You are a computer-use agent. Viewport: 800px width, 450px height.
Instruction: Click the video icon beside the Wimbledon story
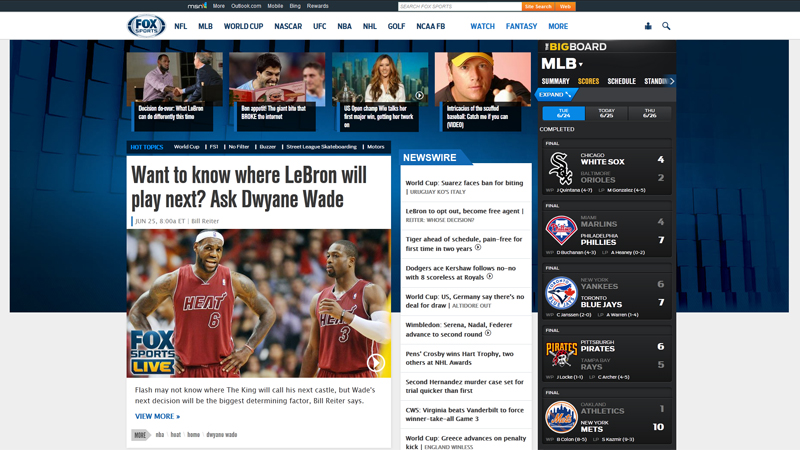pyautogui.click(x=488, y=333)
